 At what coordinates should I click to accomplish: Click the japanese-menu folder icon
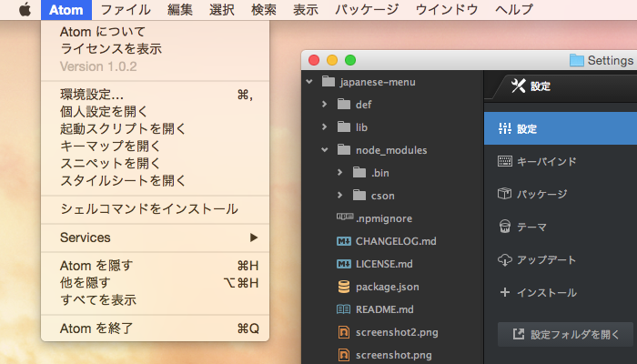click(329, 81)
